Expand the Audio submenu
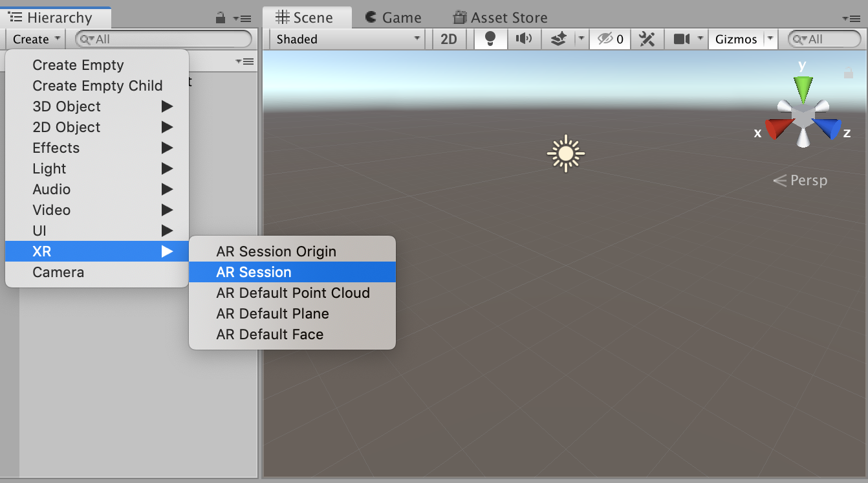Screen dimensions: 868x483 pyautogui.click(x=97, y=189)
